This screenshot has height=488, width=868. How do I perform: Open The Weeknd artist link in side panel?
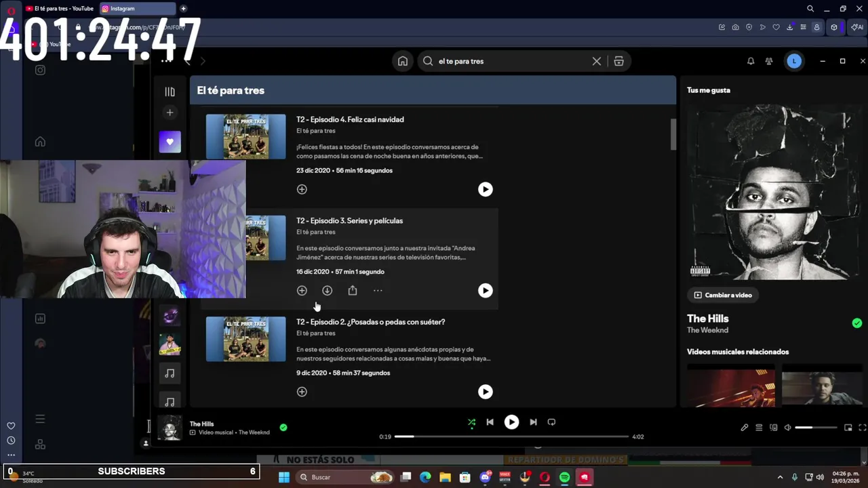click(707, 330)
